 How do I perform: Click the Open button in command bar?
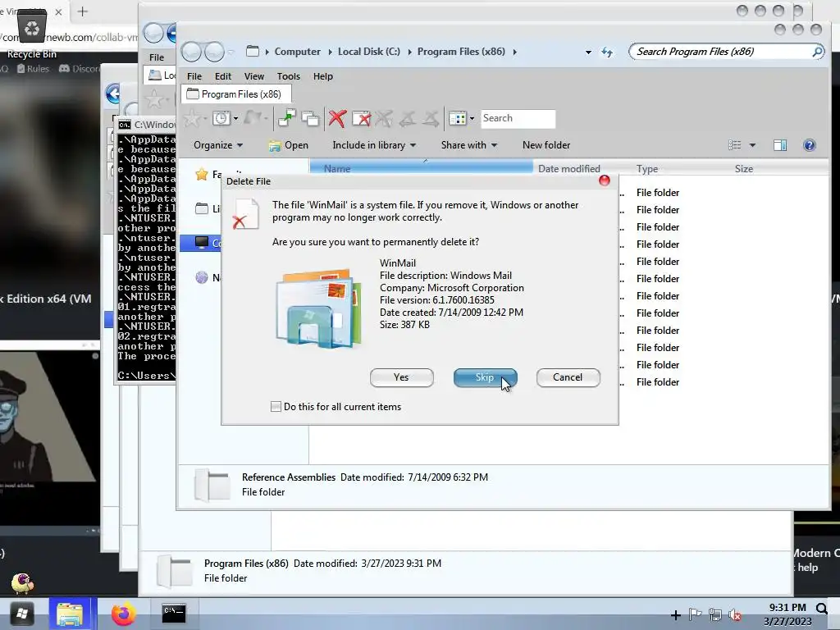(288, 145)
